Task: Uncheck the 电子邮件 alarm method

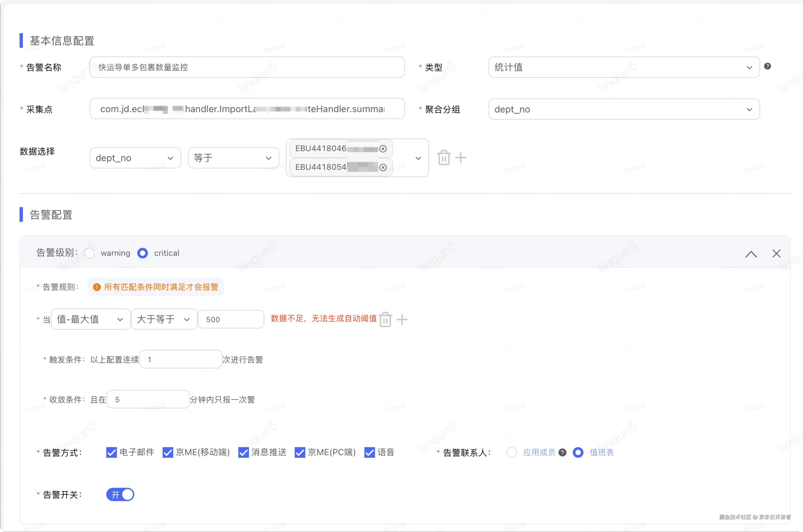Action: pos(111,453)
